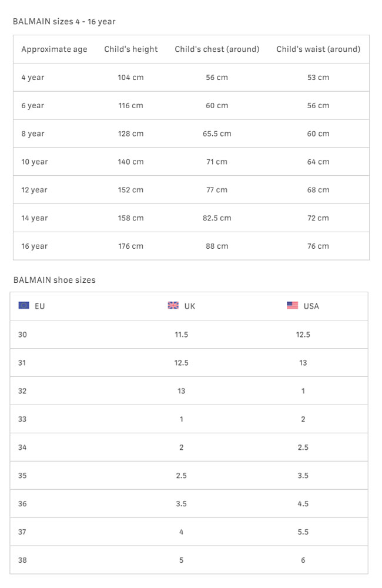The height and width of the screenshot is (588, 382).
Task: Click the EU flag icon
Action: click(x=24, y=306)
